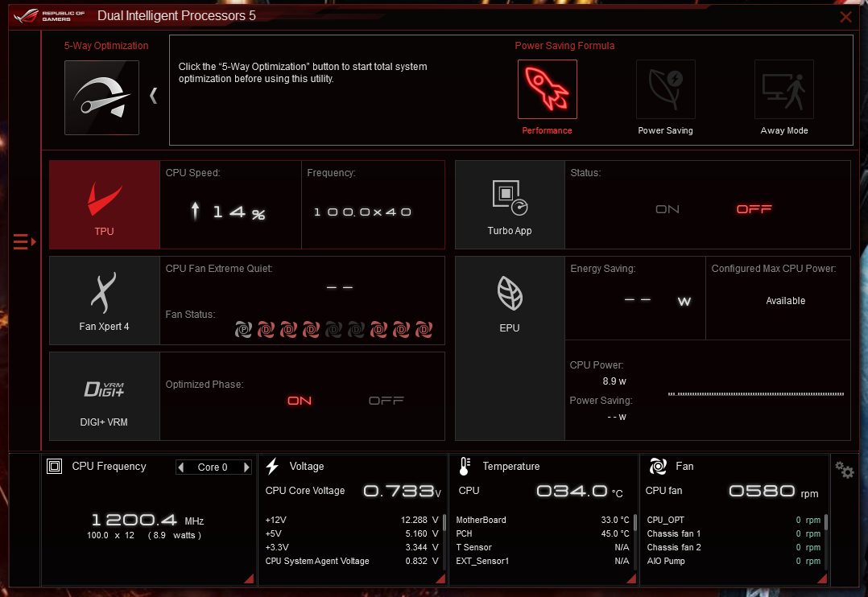
Task: Click the CPU Frequency chip icon
Action: 54,467
